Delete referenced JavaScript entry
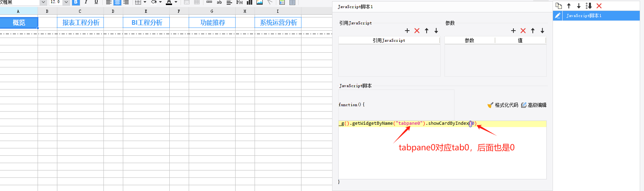 (417, 31)
